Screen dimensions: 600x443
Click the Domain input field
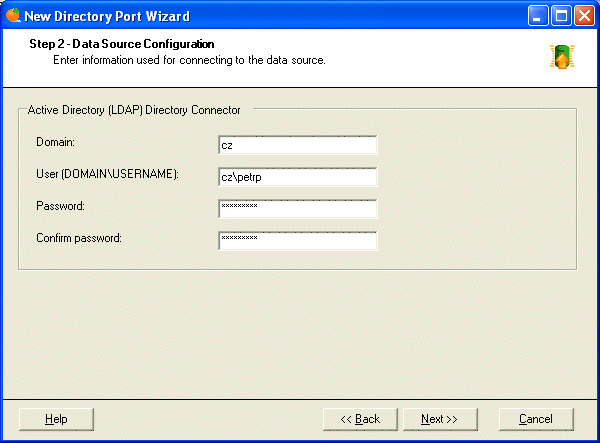click(298, 145)
